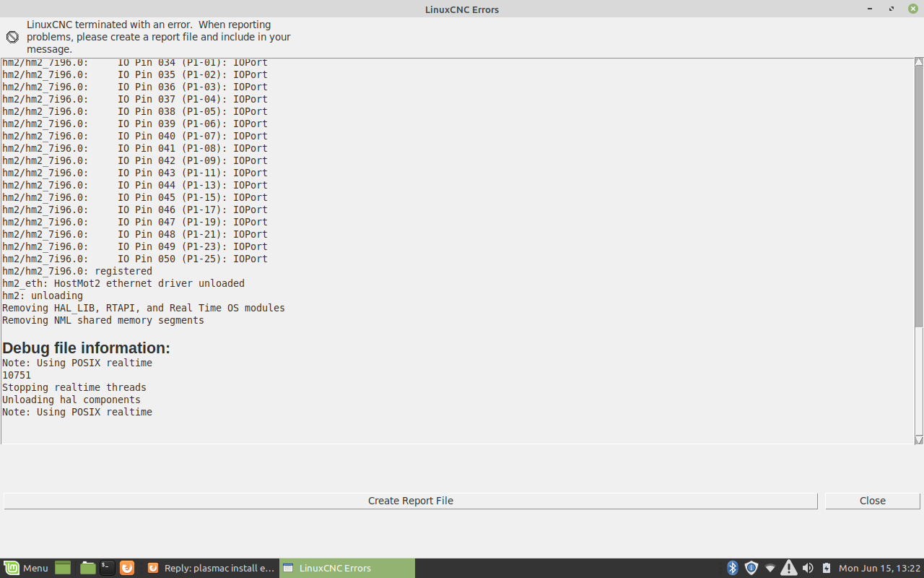Restore the LinuxCNC Errors window size
Image resolution: width=924 pixels, height=578 pixels.
[892, 9]
